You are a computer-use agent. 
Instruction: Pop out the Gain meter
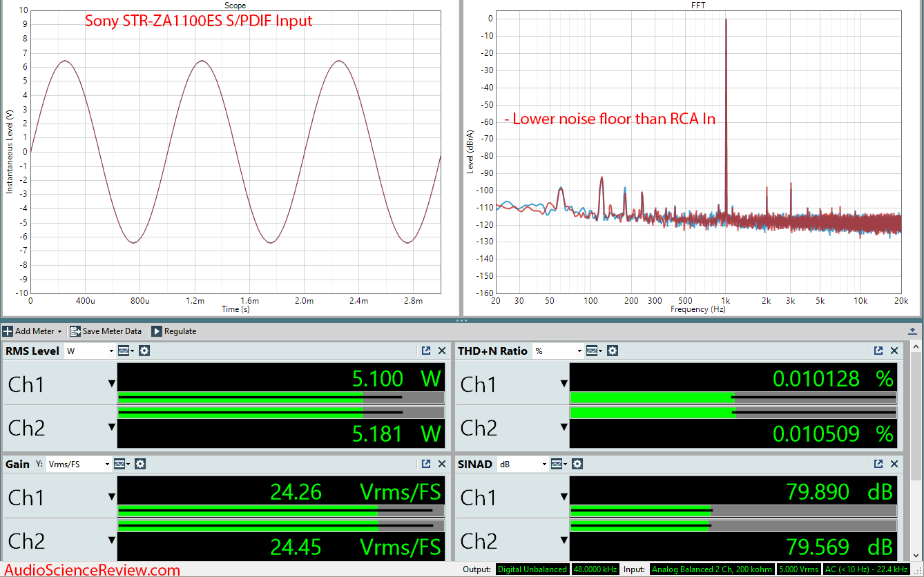(426, 464)
